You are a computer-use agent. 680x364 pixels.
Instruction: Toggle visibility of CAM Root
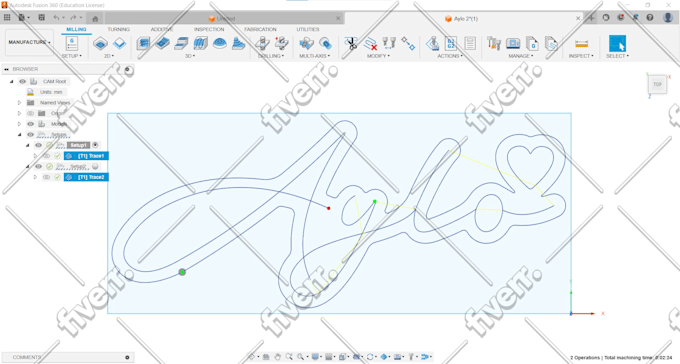(x=23, y=81)
